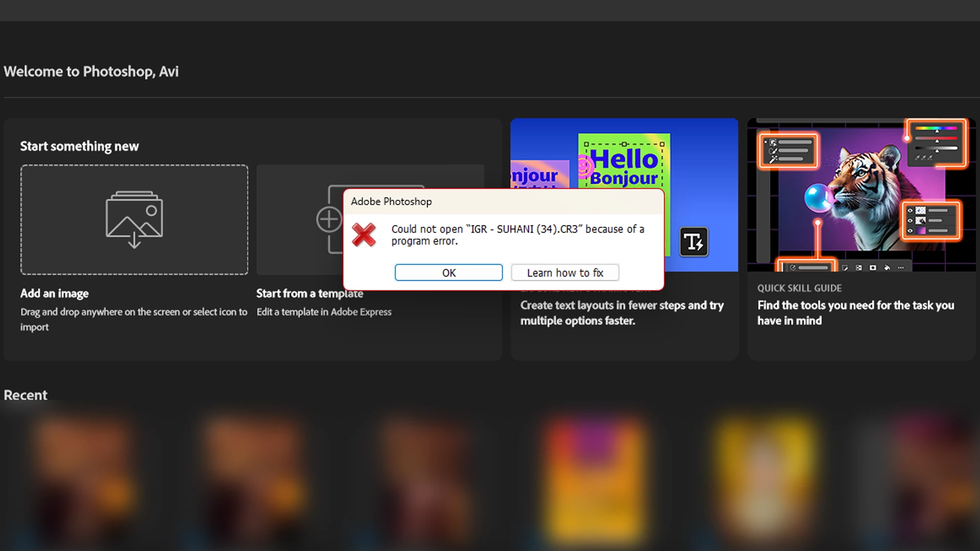Open the Hello Bonjour text layouts thumbnail
This screenshot has height=551, width=980.
coord(624,195)
